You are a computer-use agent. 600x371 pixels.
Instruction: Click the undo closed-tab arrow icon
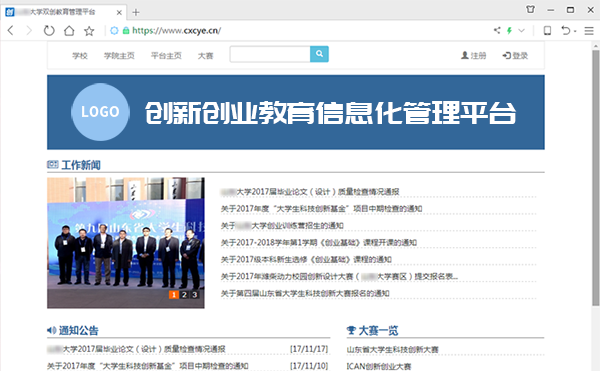tap(566, 30)
